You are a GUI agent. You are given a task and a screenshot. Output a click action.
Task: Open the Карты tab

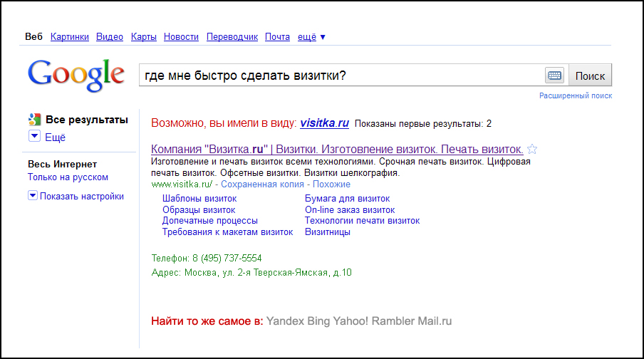(x=144, y=37)
